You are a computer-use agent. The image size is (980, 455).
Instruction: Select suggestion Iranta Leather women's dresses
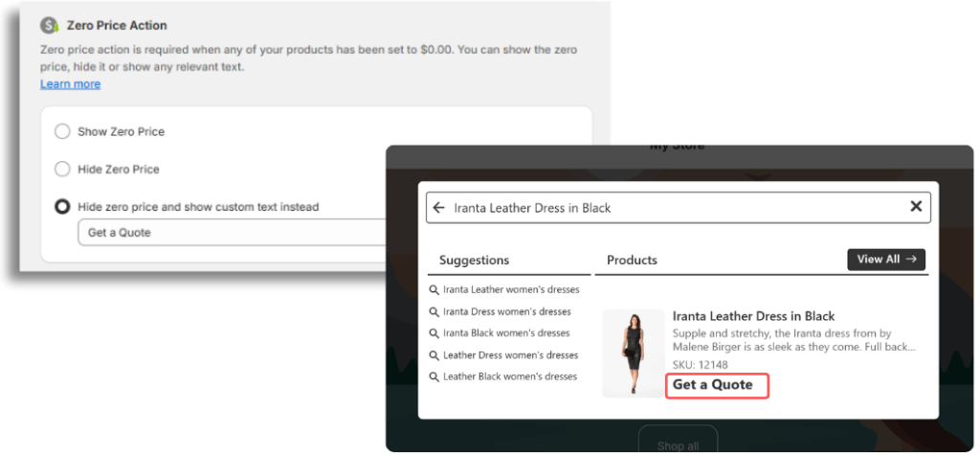(x=511, y=290)
